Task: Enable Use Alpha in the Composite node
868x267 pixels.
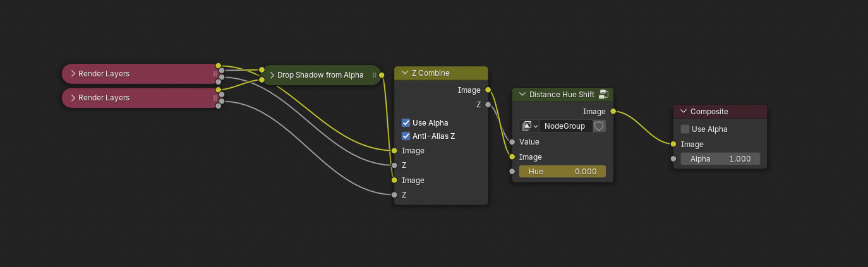Action: (685, 129)
